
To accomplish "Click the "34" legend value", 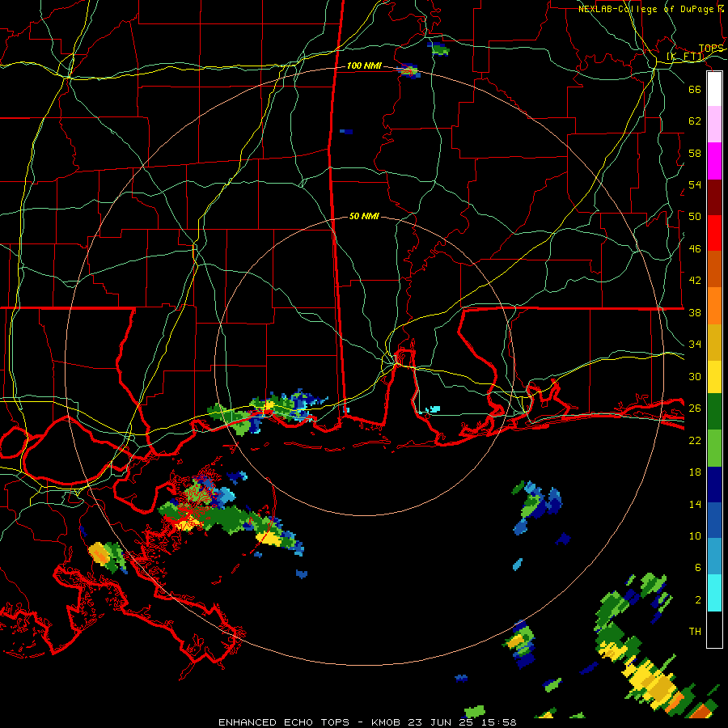I will pyautogui.click(x=695, y=345).
